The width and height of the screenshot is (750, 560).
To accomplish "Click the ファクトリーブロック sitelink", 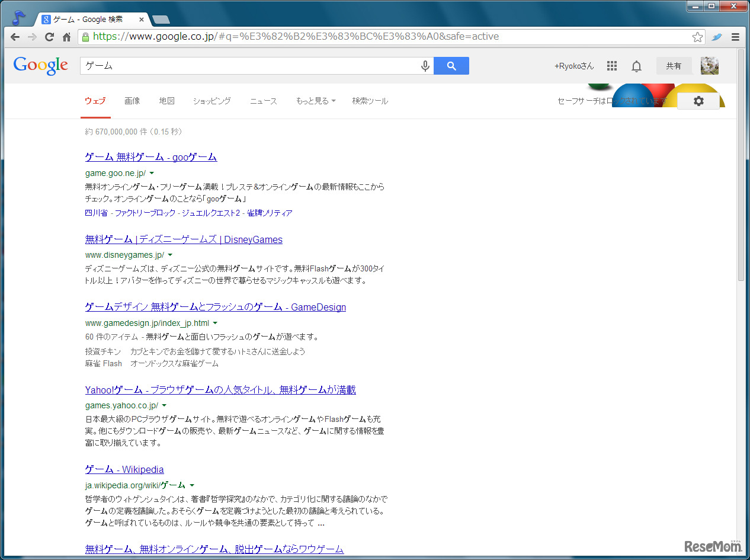I will tap(145, 213).
